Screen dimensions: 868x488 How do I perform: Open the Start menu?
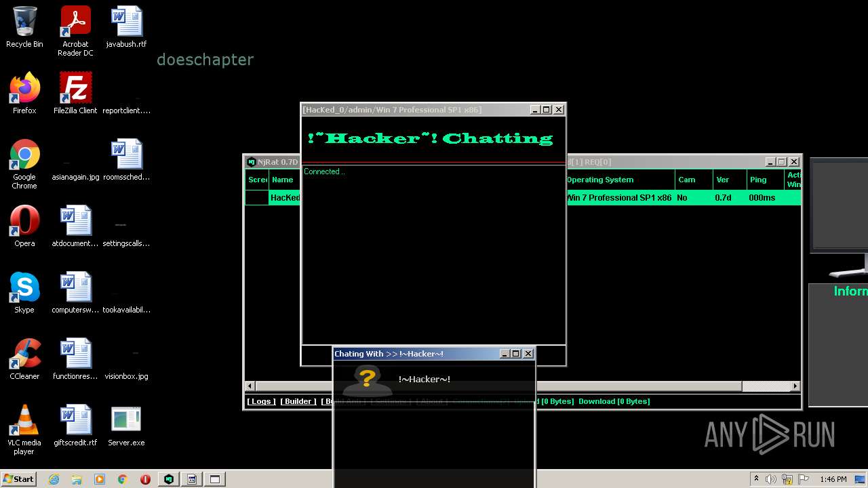(18, 479)
